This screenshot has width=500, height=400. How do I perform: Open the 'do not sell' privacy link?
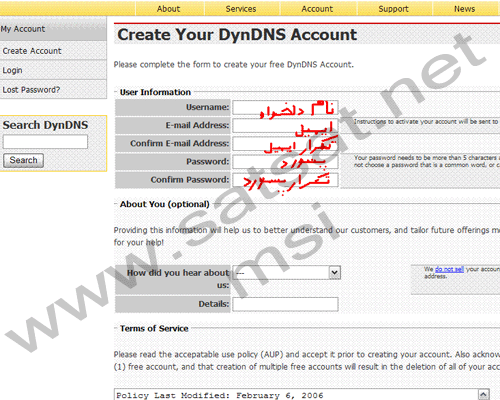pyautogui.click(x=449, y=269)
